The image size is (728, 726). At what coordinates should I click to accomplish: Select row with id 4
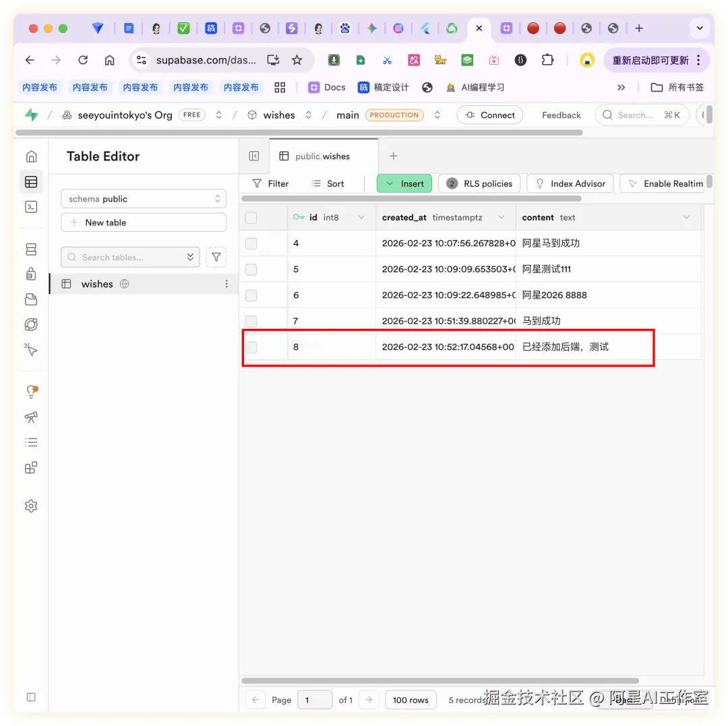click(x=251, y=243)
